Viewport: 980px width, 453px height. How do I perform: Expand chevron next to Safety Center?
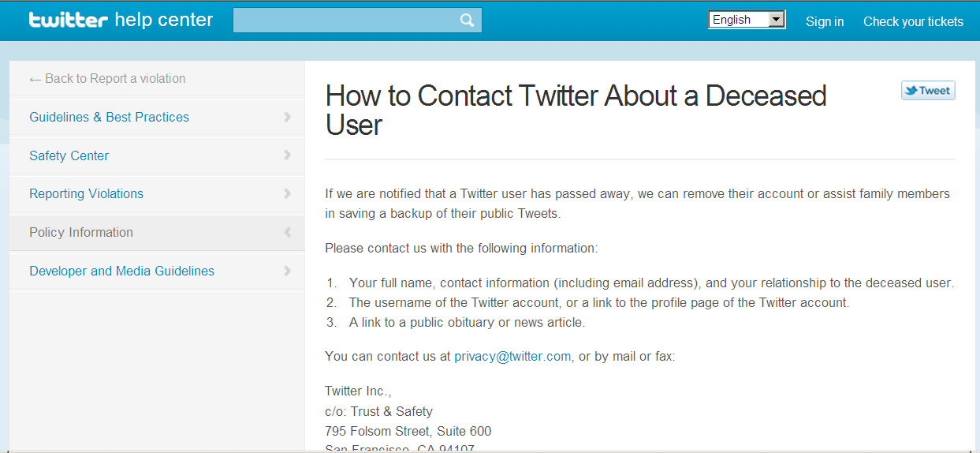coord(287,155)
